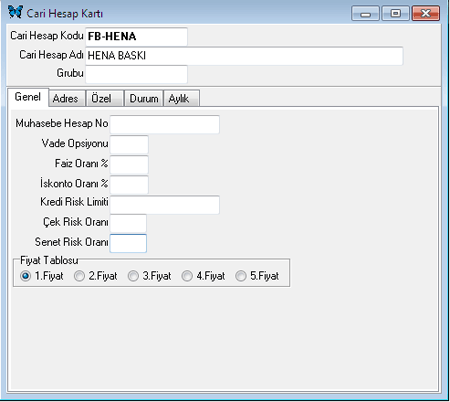Minimize the Cari Hesap Kartı window

365,13
